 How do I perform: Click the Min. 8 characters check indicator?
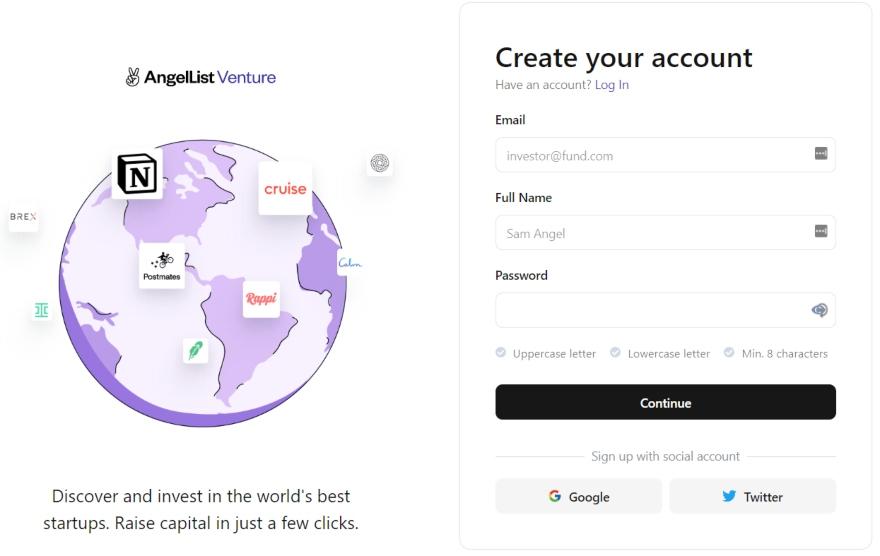729,352
